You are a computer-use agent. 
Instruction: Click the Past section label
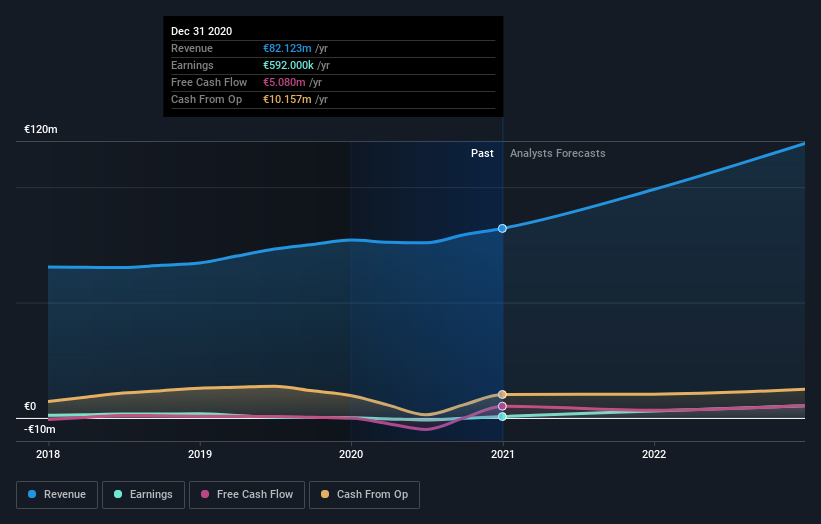click(482, 153)
